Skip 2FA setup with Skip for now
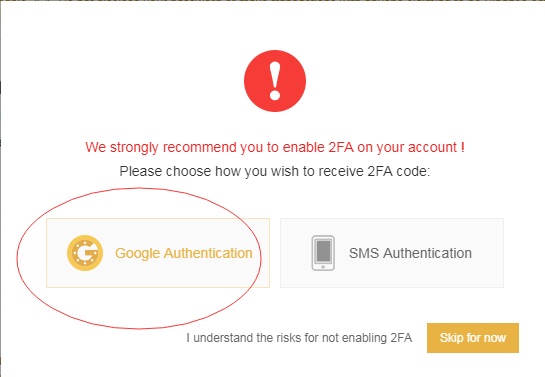This screenshot has width=545, height=377. [473, 338]
